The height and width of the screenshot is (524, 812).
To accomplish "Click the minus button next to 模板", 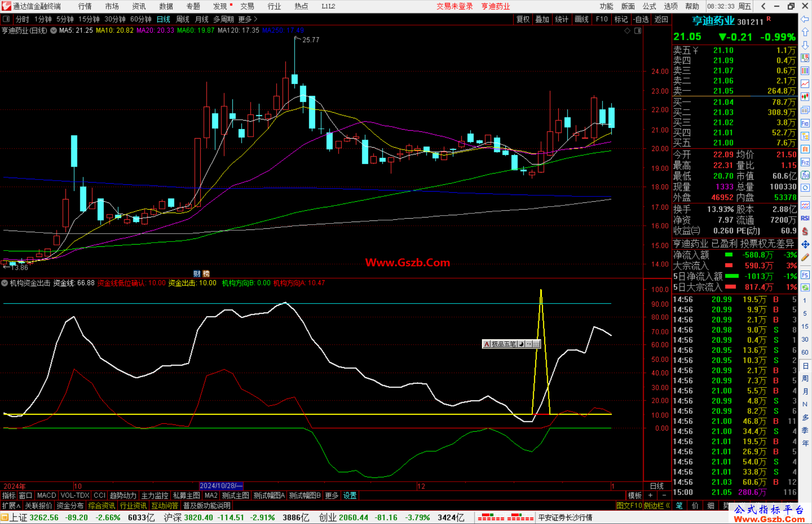I will point(664,495).
